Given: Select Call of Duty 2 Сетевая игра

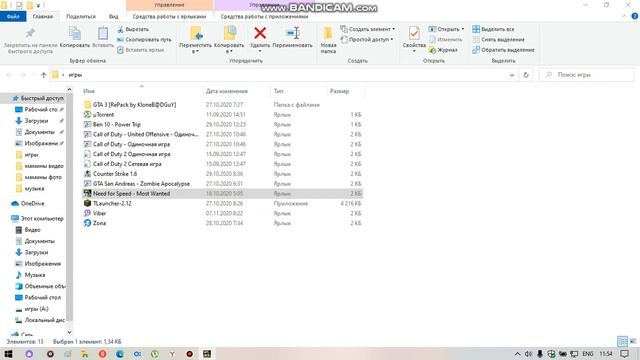Looking at the screenshot, I should coord(222,164).
